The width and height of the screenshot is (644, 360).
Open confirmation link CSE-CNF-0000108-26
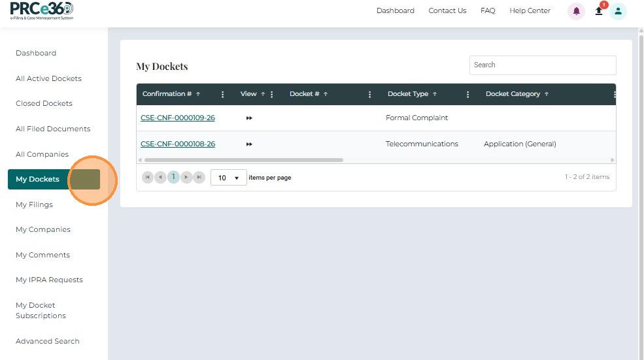click(178, 144)
